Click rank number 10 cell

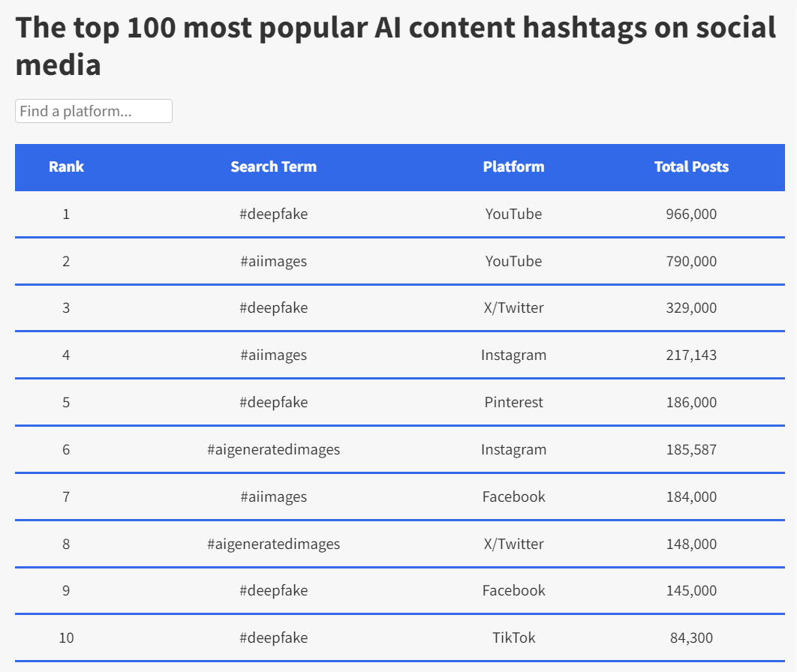tap(66, 637)
